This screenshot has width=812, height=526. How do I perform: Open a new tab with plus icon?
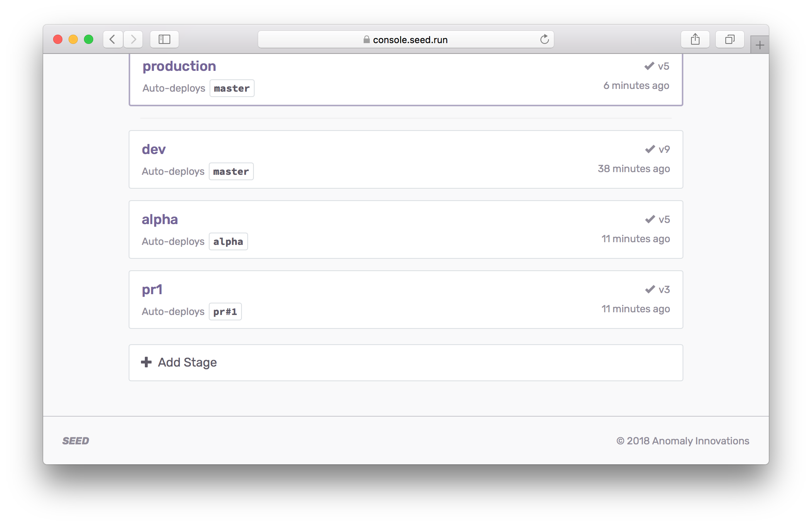click(x=760, y=45)
